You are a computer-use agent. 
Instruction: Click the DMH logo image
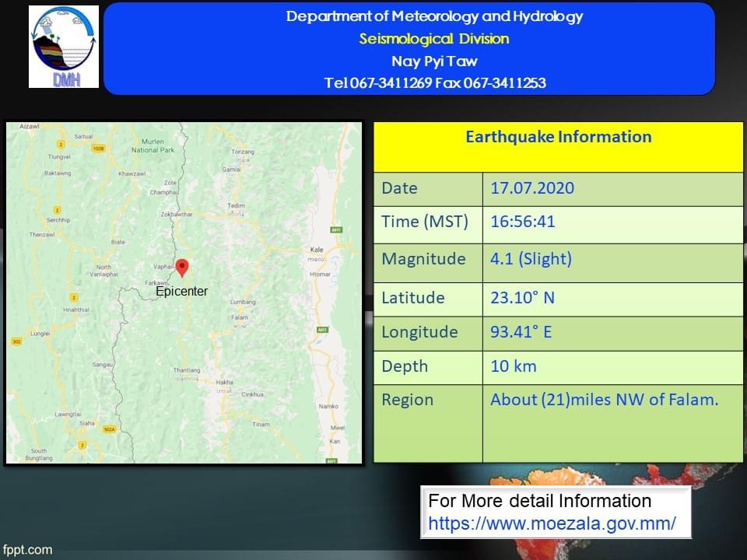(64, 47)
